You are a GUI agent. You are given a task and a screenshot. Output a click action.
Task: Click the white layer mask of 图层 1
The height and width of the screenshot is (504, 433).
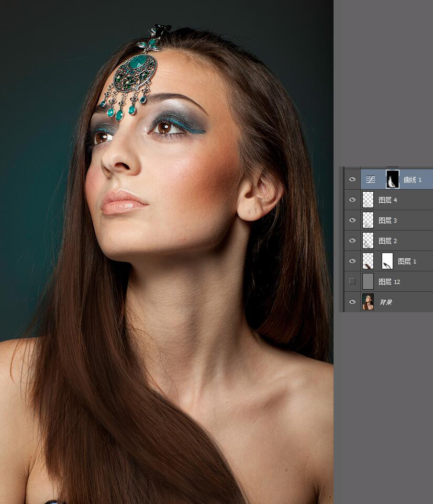[387, 261]
